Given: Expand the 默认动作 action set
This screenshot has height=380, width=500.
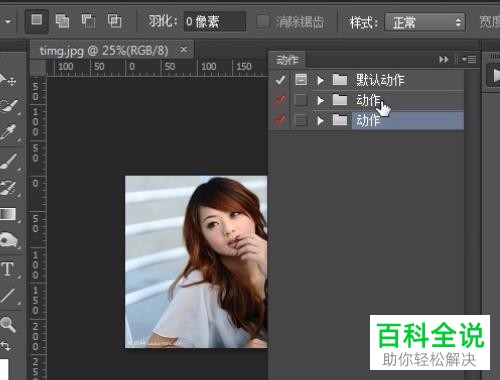Looking at the screenshot, I should (320, 80).
